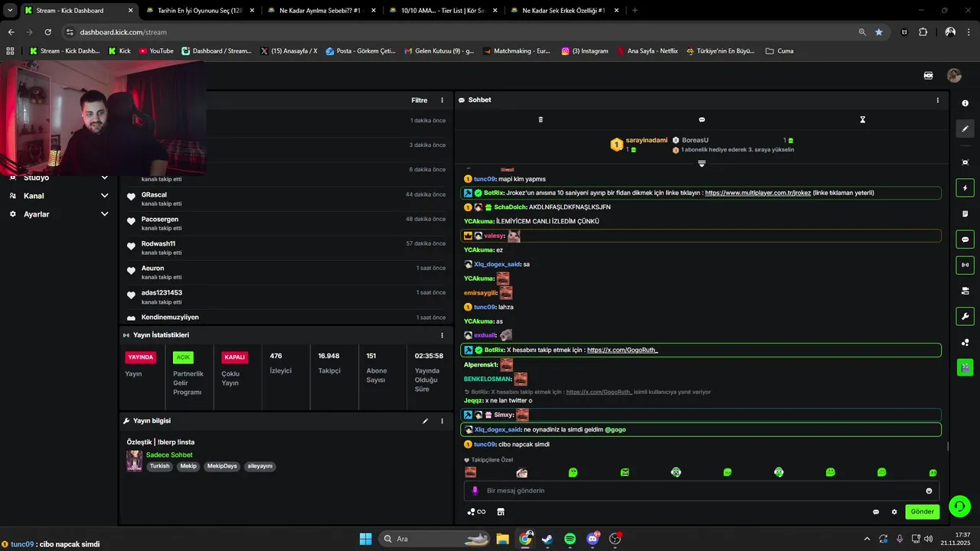Click the Pacosergen follower entry
The height and width of the screenshot is (551, 980).
pyautogui.click(x=286, y=223)
